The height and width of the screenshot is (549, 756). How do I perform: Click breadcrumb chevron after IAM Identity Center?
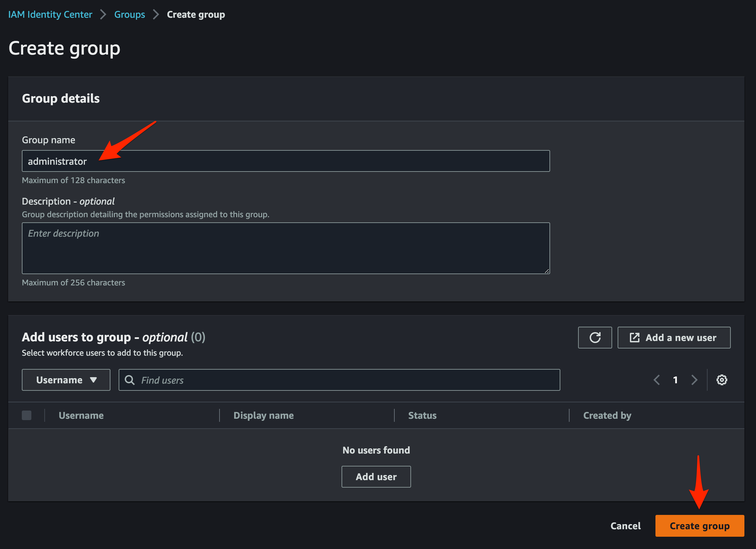click(x=103, y=15)
